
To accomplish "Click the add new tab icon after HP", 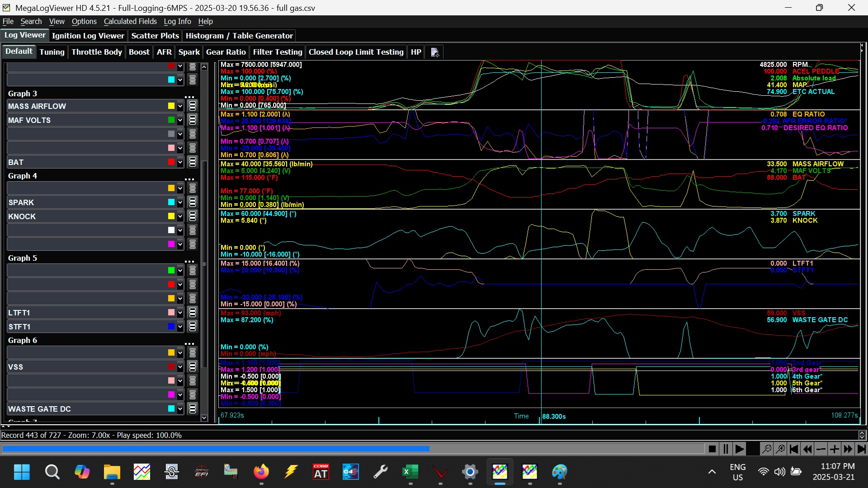I will click(x=434, y=52).
